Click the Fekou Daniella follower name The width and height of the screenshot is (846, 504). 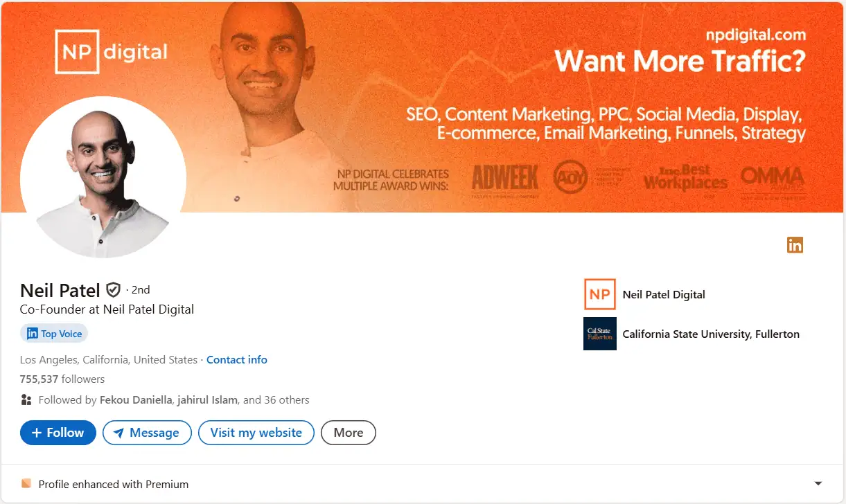coord(136,400)
